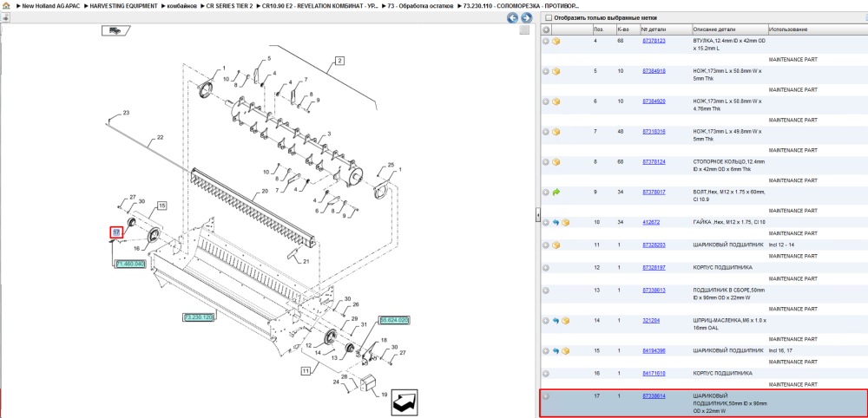The width and height of the screenshot is (868, 418).
Task: Collapse the parts panel with the divider handle
Action: 538,216
